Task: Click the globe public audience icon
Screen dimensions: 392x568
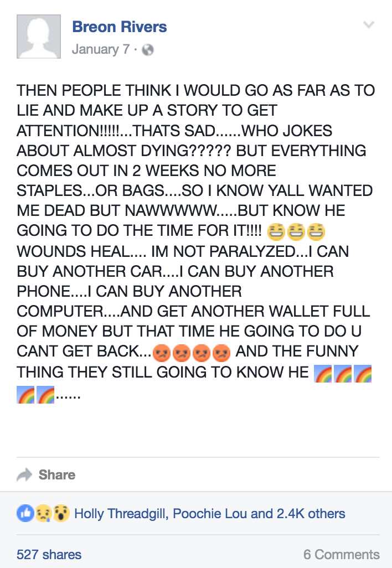Action: [148, 50]
